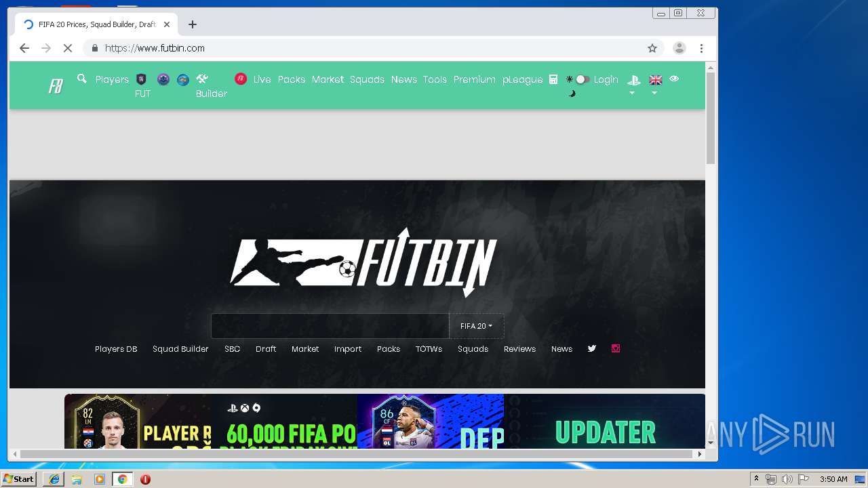Open Draft link below search
The width and height of the screenshot is (868, 488).
tap(266, 349)
